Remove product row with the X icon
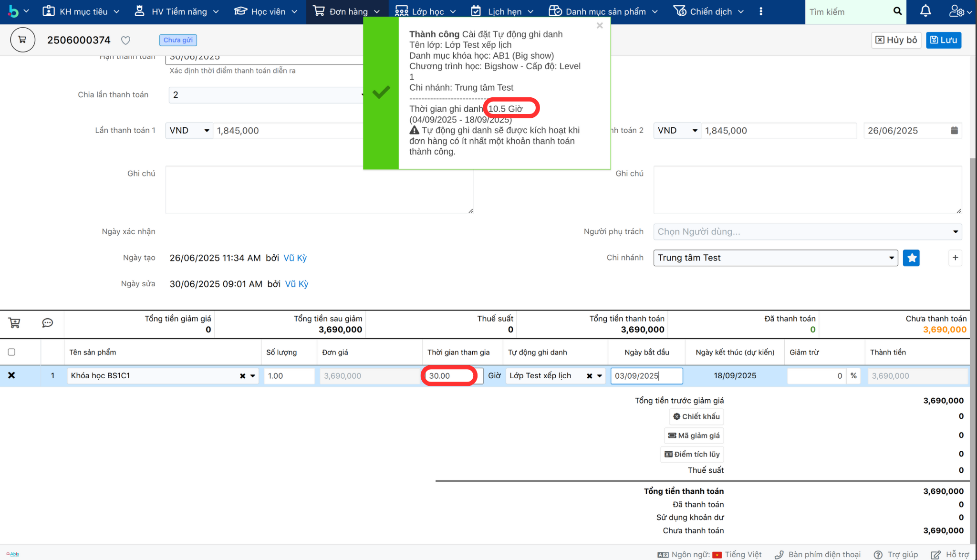This screenshot has width=977, height=560. coord(11,376)
